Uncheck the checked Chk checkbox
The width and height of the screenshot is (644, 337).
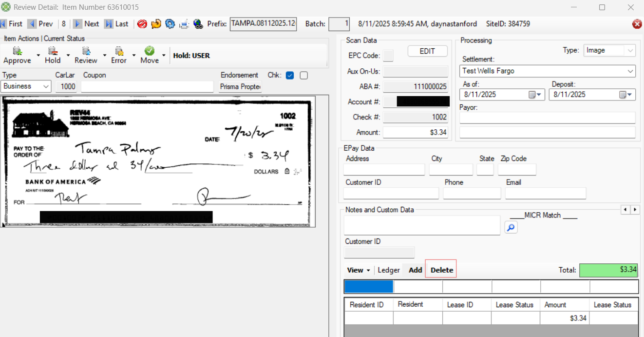click(x=290, y=76)
